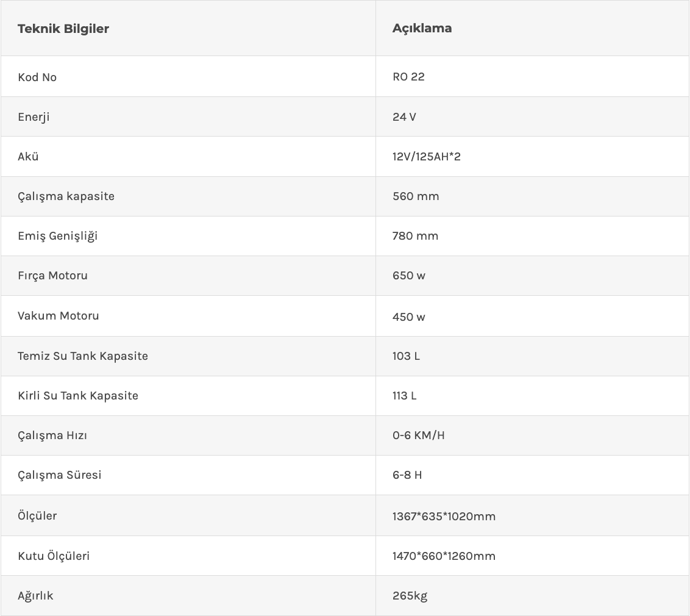Click the '12V/125AH*2' battery value
690x616 pixels.
pos(427,157)
